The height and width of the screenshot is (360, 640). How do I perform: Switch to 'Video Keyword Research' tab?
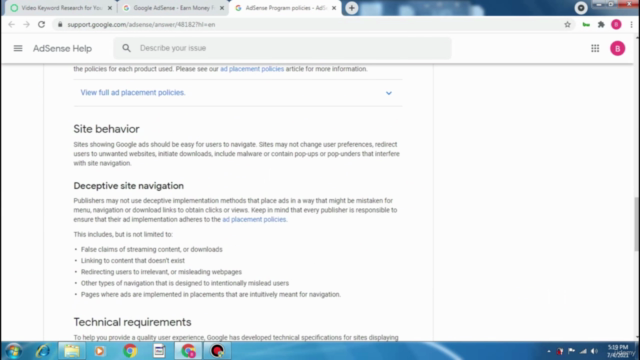pos(61,8)
